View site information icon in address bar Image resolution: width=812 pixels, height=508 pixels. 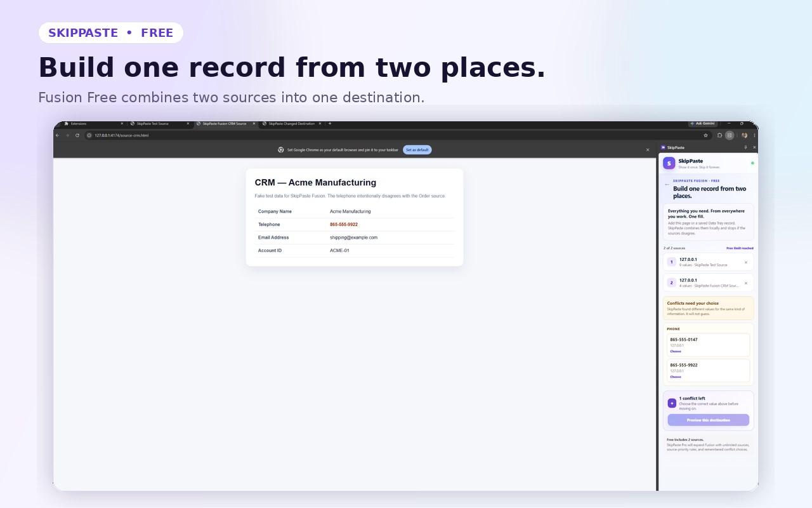[x=89, y=135]
